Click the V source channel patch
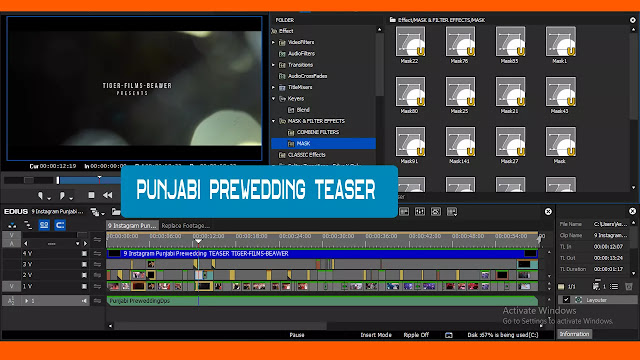The width and height of the screenshot is (640, 360). coord(11,236)
